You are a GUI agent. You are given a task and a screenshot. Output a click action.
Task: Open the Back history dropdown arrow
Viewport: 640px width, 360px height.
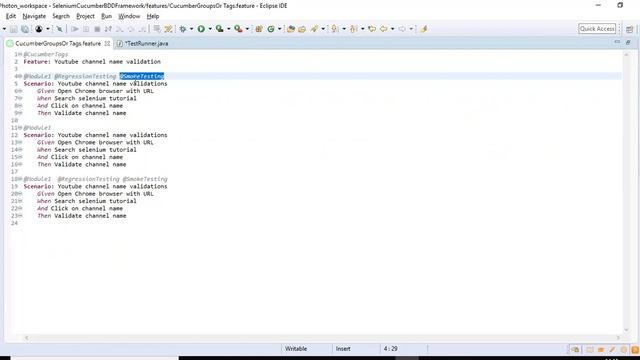392,29
